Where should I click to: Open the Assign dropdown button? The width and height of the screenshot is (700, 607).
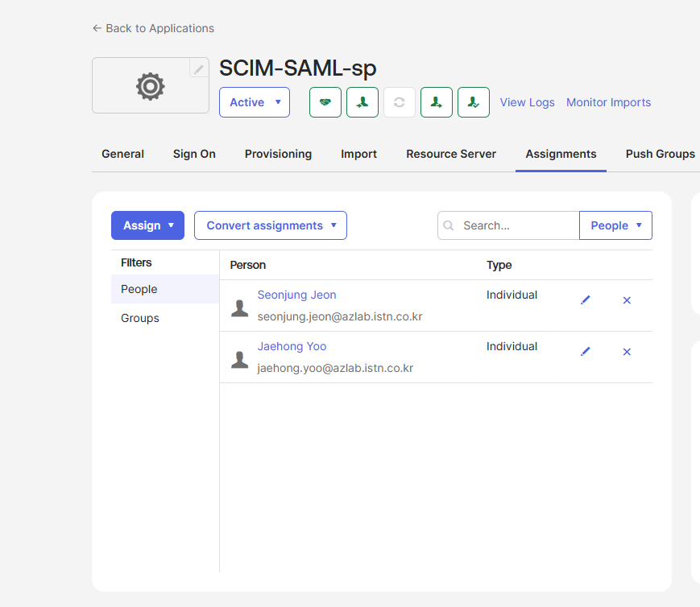[147, 225]
